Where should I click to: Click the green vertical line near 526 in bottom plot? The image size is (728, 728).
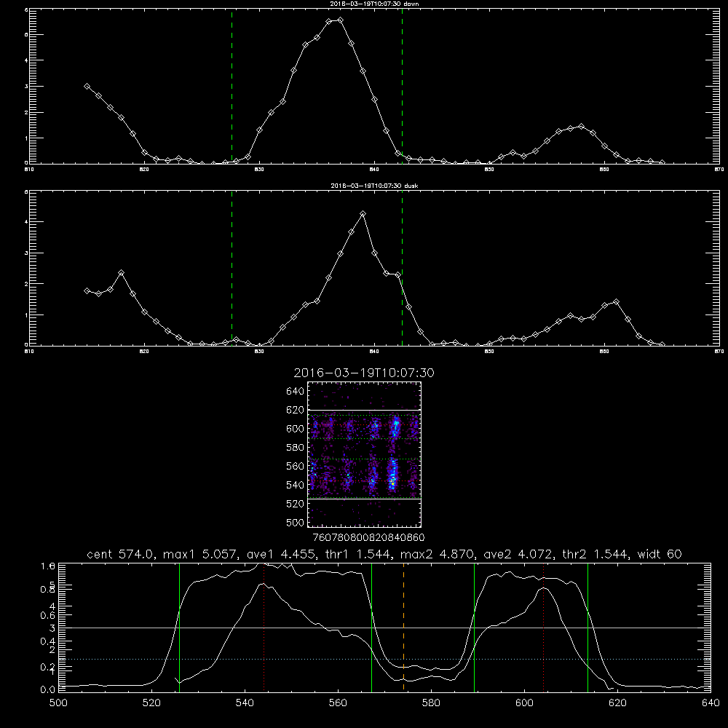pyautogui.click(x=179, y=627)
